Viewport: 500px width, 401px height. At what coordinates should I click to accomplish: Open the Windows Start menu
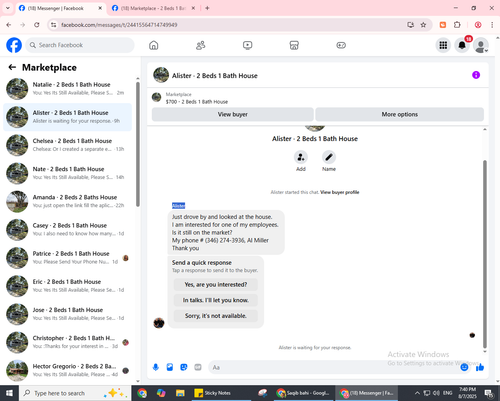click(x=9, y=393)
